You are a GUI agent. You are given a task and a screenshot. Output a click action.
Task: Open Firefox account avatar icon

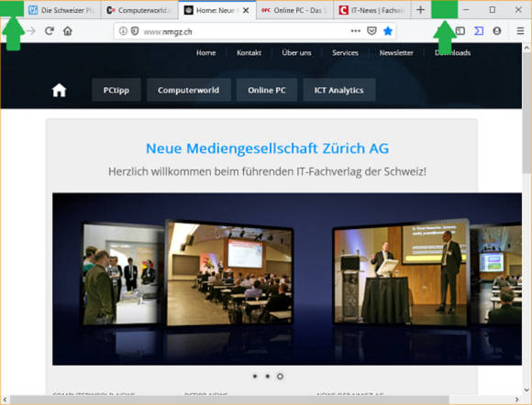coord(497,31)
